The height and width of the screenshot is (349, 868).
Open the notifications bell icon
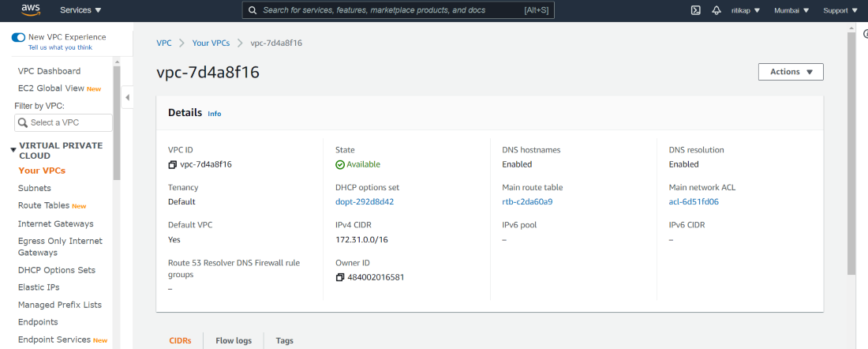click(716, 10)
